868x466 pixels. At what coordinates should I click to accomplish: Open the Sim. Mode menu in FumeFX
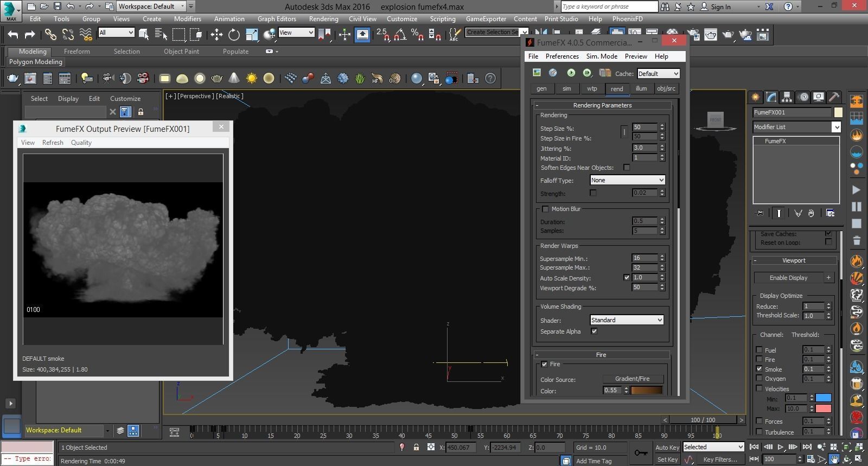tap(602, 56)
